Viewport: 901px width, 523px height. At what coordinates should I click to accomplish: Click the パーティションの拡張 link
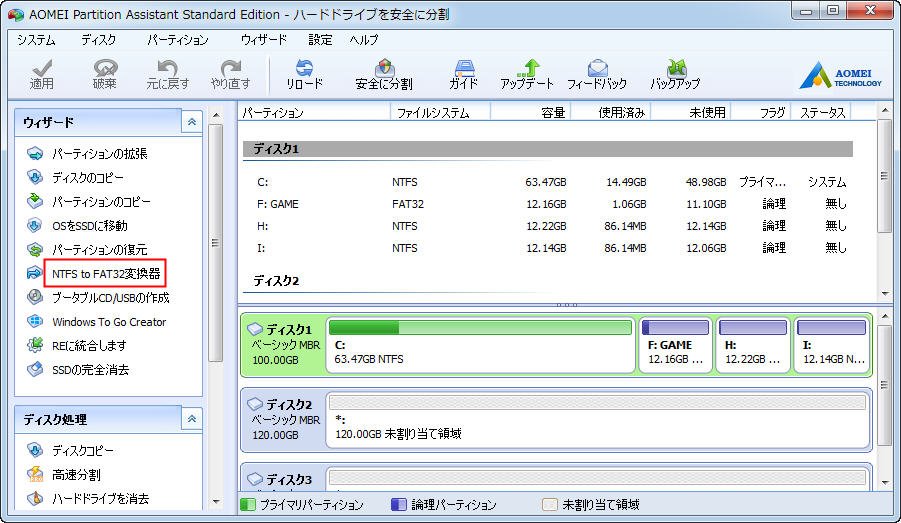click(x=99, y=153)
